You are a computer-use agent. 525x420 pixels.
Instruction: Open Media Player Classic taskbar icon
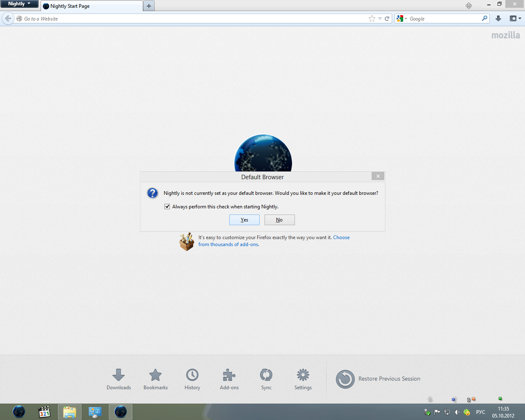(x=44, y=412)
